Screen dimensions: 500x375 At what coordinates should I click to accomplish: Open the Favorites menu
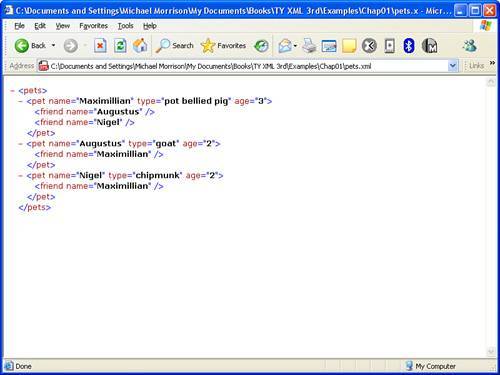[x=93, y=26]
